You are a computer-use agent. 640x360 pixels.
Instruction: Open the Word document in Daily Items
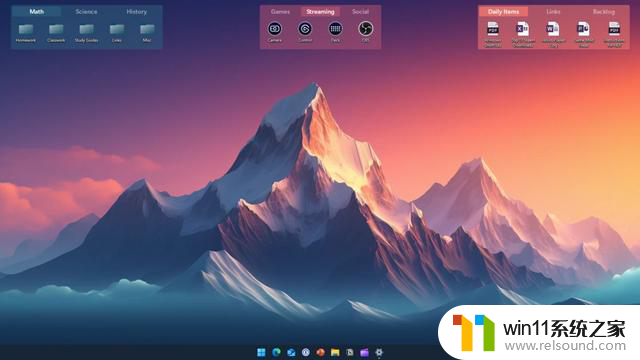pyautogui.click(x=553, y=29)
